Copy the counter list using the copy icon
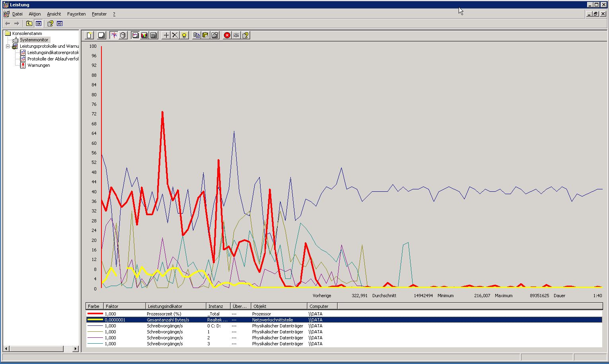 click(196, 35)
